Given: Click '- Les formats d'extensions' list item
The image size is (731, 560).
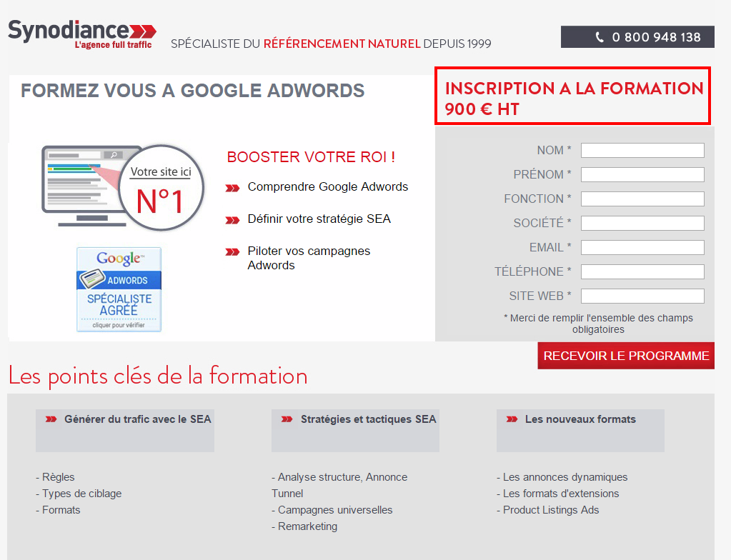Looking at the screenshot, I should (558, 494).
